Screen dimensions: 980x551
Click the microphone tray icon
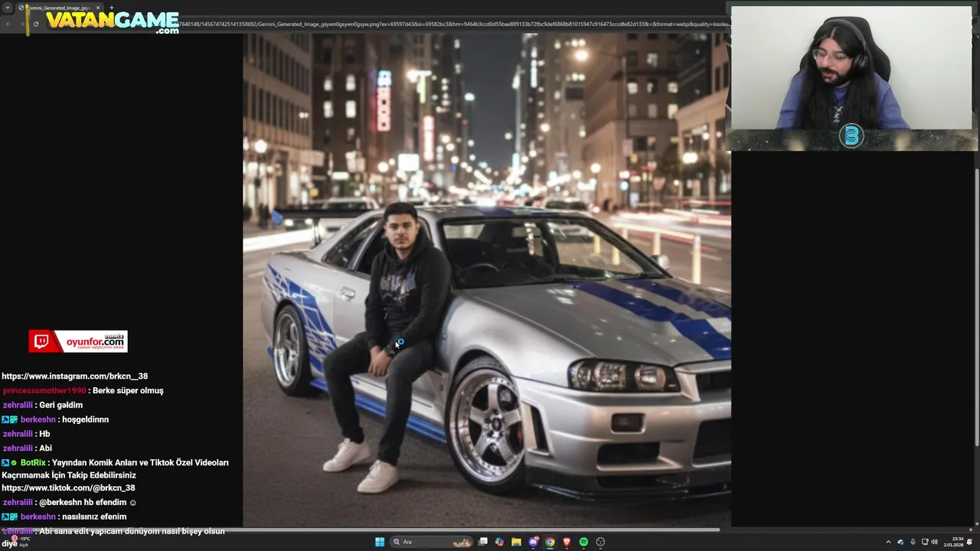[x=913, y=542]
